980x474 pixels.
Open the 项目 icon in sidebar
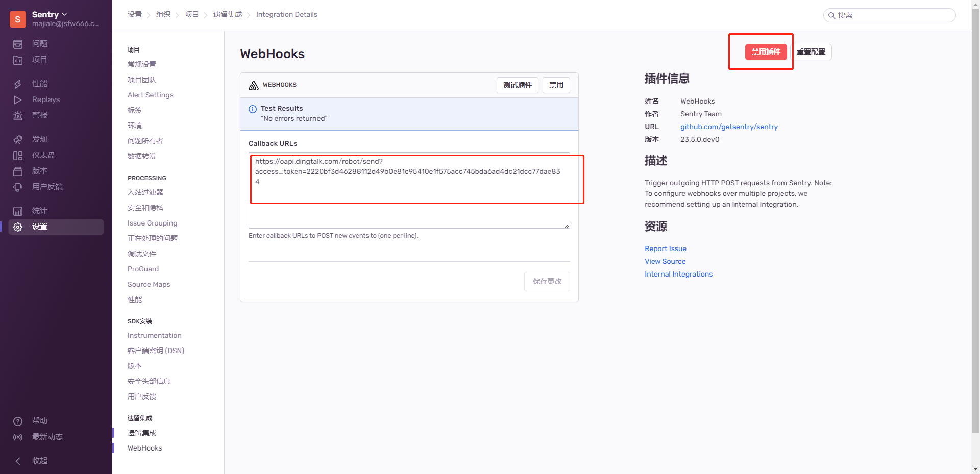[x=18, y=60]
